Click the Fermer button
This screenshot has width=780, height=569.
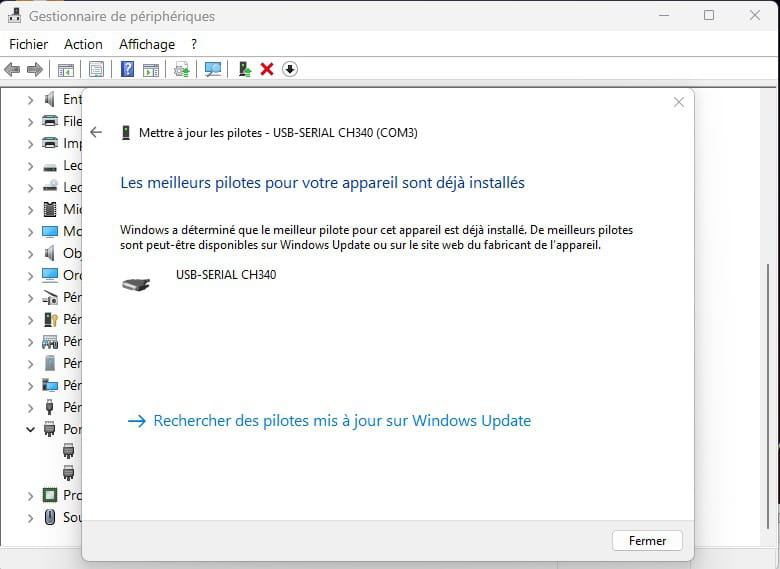[647, 540]
